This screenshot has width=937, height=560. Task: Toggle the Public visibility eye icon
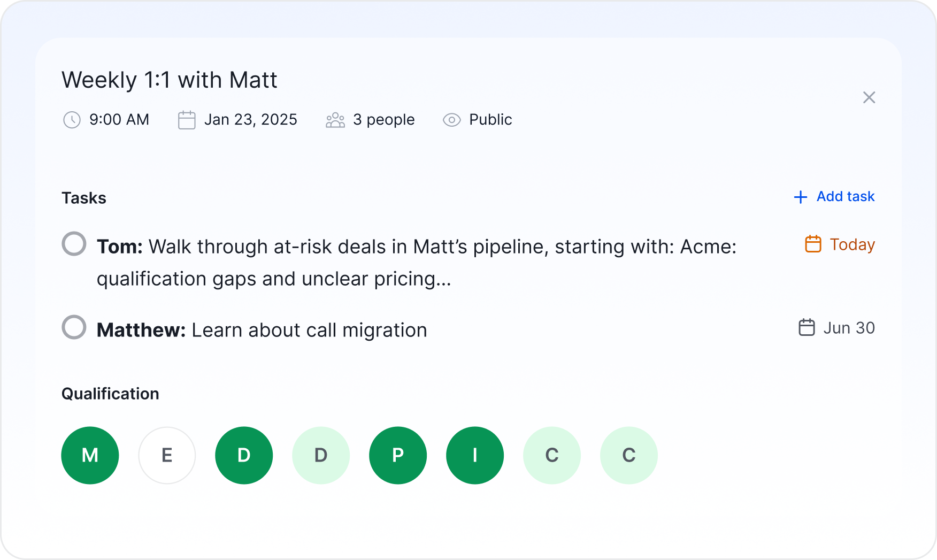[x=452, y=120]
